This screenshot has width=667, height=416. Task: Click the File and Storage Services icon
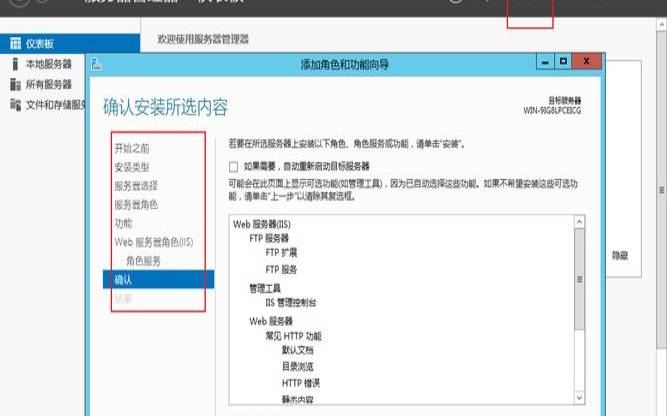(x=15, y=105)
